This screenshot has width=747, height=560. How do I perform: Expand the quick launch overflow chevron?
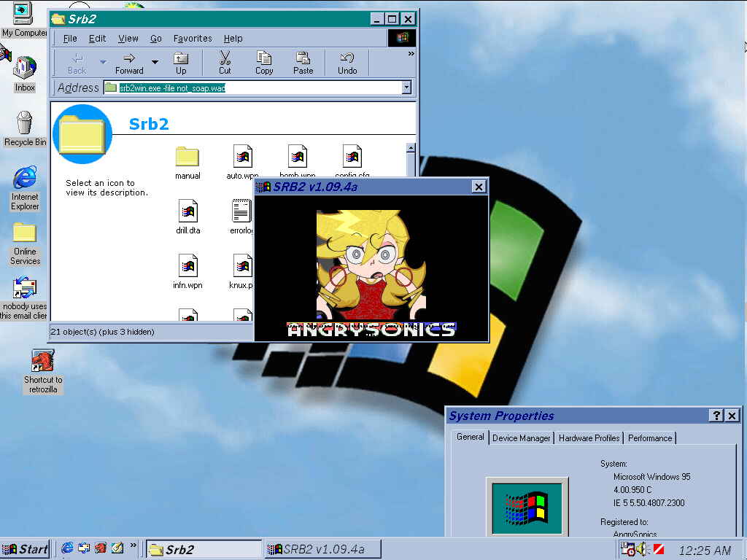pos(133,545)
